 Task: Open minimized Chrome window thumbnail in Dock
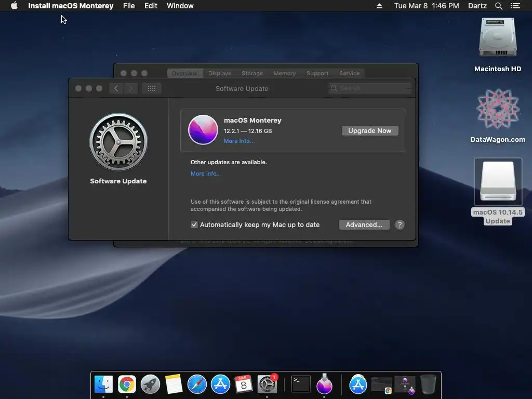click(x=381, y=385)
